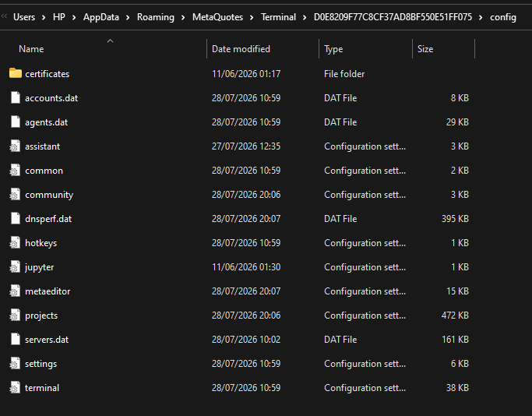Click the community configuration file icon

[15, 195]
